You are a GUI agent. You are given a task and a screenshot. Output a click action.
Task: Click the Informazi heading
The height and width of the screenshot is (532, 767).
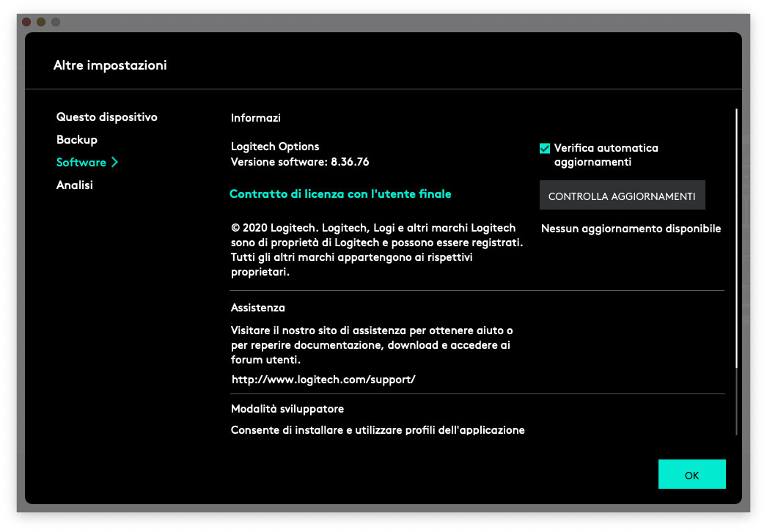tap(256, 118)
